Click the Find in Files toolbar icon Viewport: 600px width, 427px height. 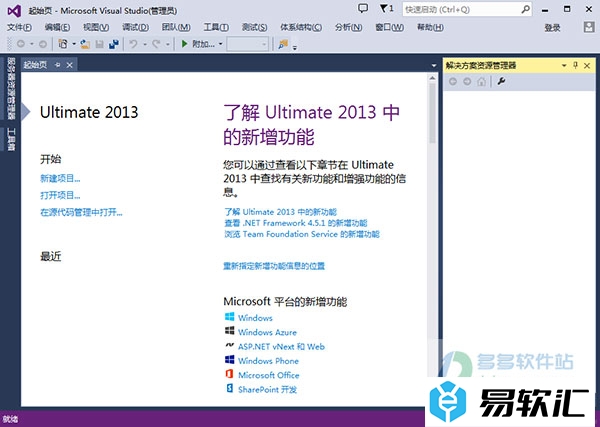click(283, 44)
